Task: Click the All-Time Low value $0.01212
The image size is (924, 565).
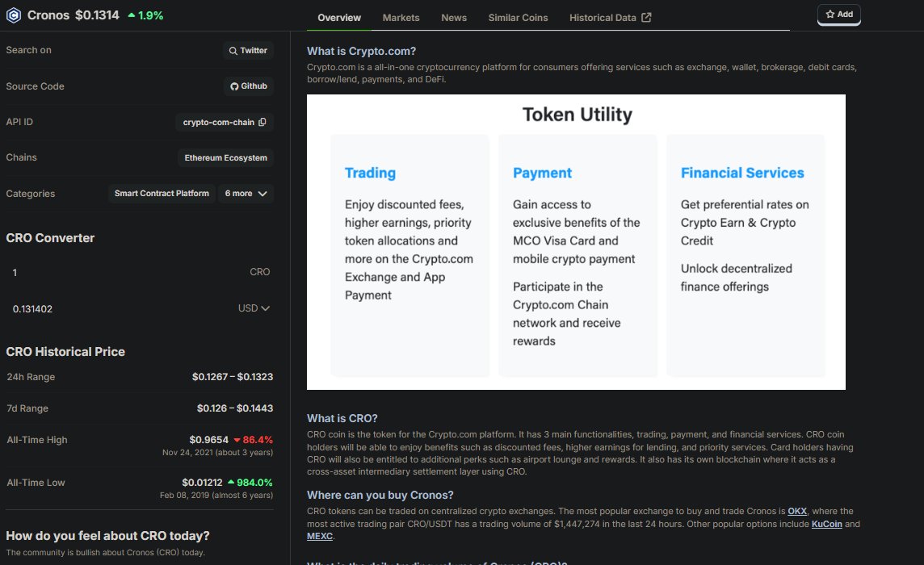Action: tap(202, 483)
